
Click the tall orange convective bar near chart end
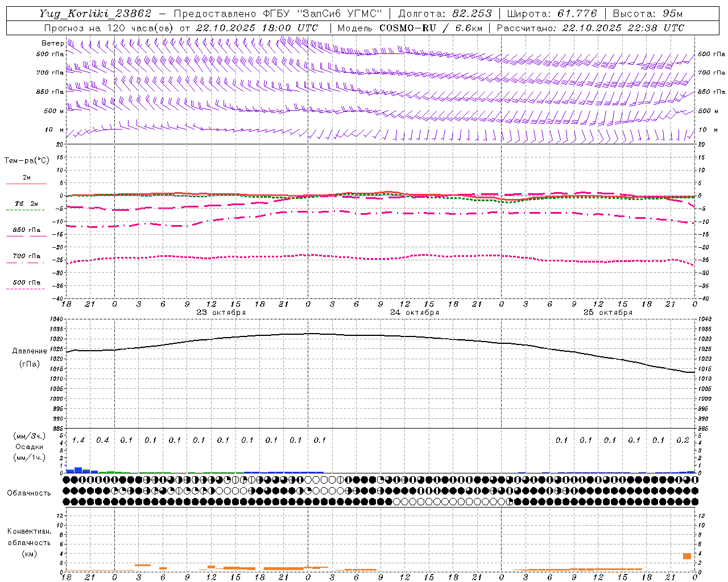tap(687, 556)
